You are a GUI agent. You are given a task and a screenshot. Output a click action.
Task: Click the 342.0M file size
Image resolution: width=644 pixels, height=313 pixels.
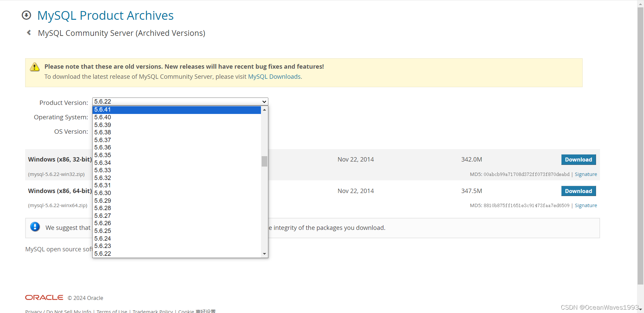471,160
